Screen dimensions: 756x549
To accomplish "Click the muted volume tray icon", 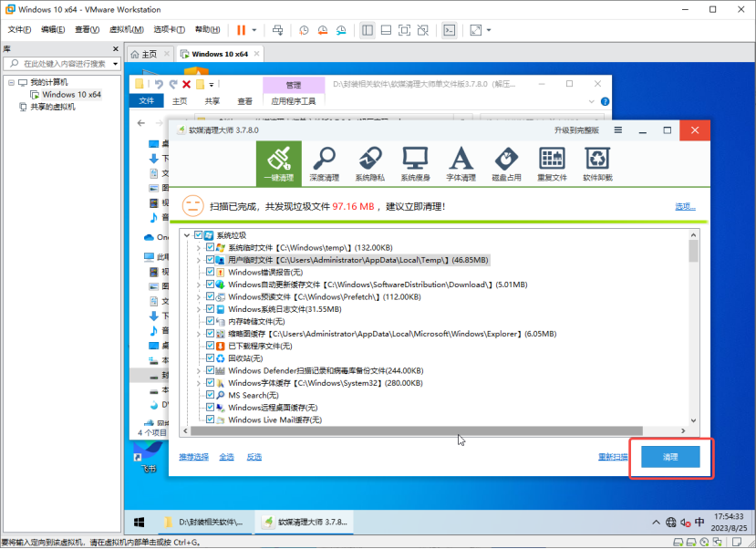I will click(685, 522).
